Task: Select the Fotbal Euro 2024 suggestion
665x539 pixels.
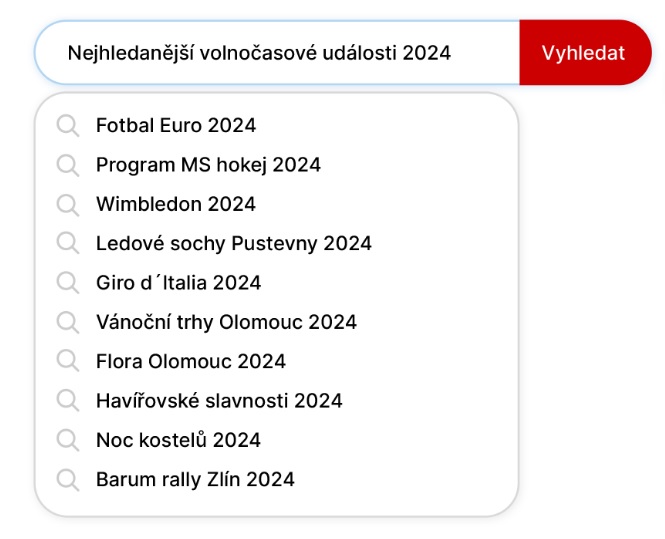Action: pyautogui.click(x=277, y=126)
